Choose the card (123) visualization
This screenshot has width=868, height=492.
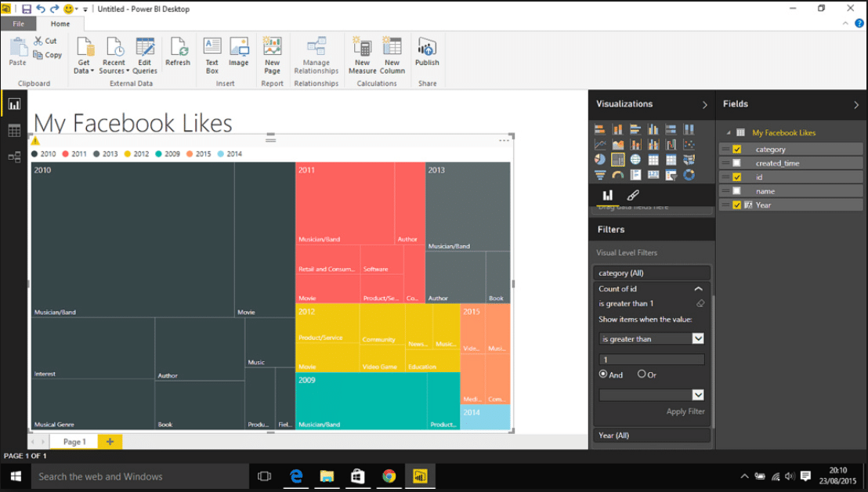pos(653,175)
